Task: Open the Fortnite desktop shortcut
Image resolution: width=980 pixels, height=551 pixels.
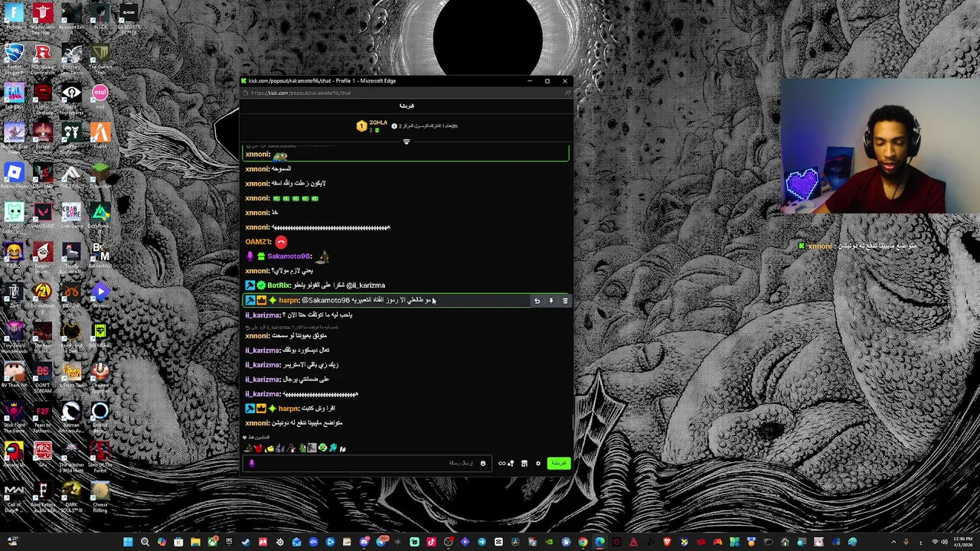Action: 14,18
